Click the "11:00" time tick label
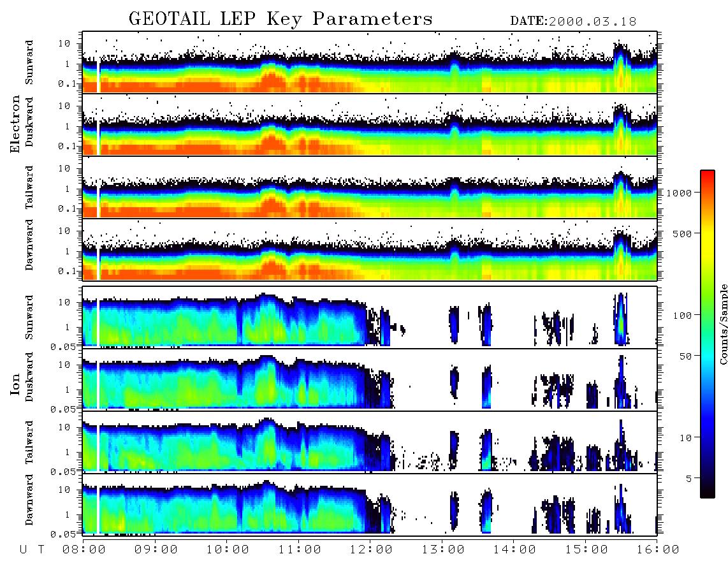The width and height of the screenshot is (728, 561). [x=300, y=550]
